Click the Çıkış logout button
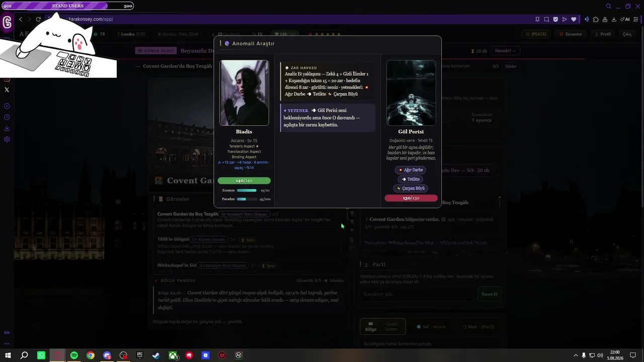 coord(627,34)
